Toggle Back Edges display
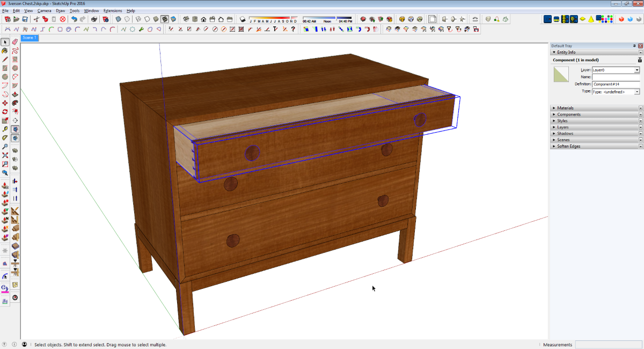Viewport: 644px width, 349px height. (x=127, y=19)
